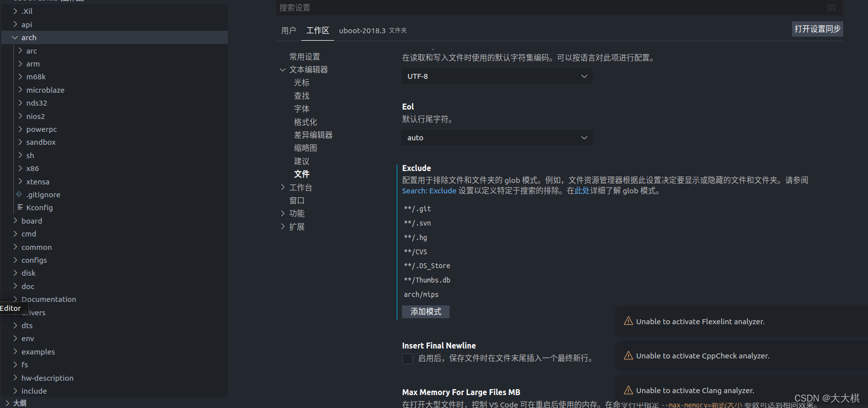Expand the 工作台 settings section

[283, 187]
